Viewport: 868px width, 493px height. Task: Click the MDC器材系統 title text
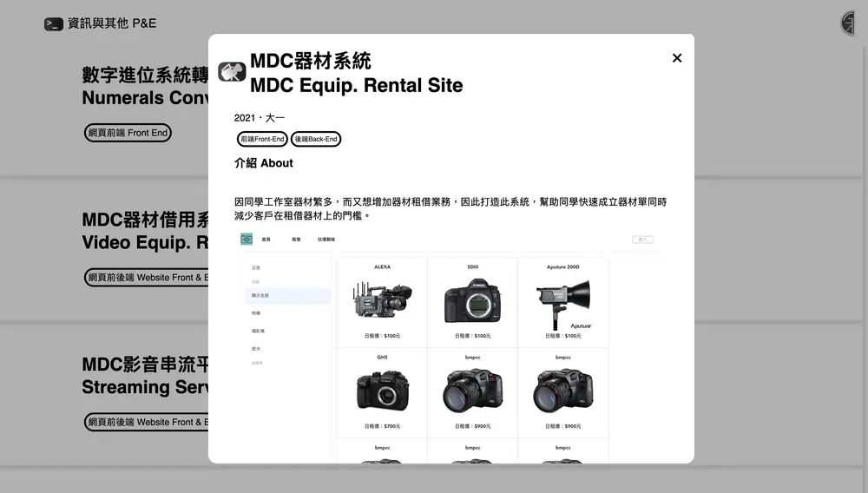point(311,61)
